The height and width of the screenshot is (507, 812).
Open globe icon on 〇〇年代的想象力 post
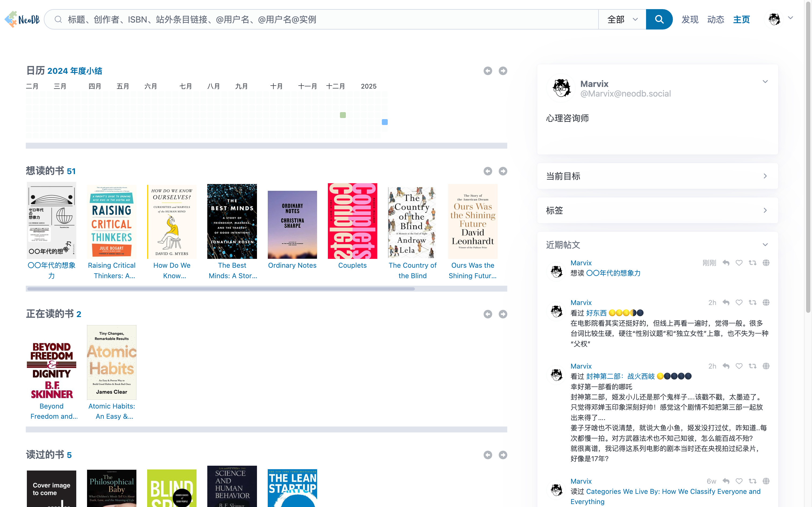(x=766, y=263)
